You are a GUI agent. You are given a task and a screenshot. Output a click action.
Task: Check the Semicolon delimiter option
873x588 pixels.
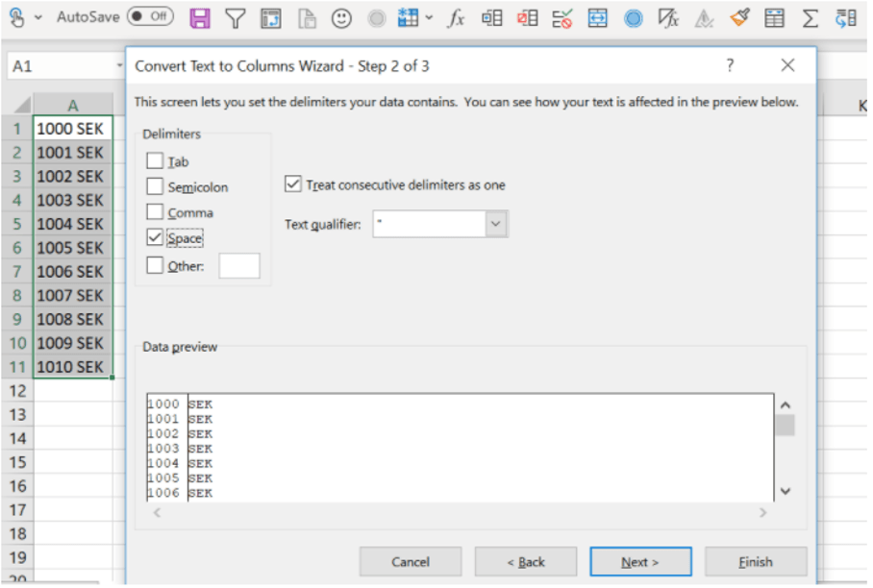pyautogui.click(x=155, y=186)
